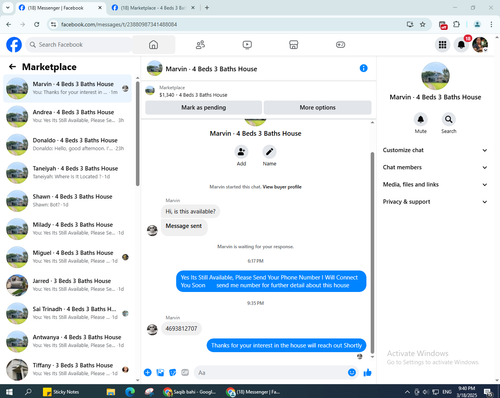500x398 pixels.
Task: Open Windows Start menu
Action: click(9, 392)
